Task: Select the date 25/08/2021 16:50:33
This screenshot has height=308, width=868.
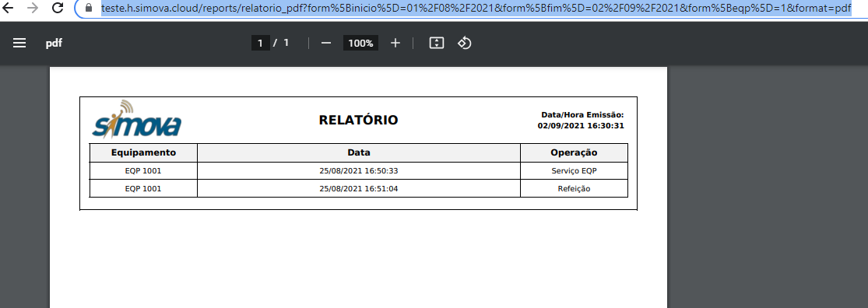Action: (359, 171)
